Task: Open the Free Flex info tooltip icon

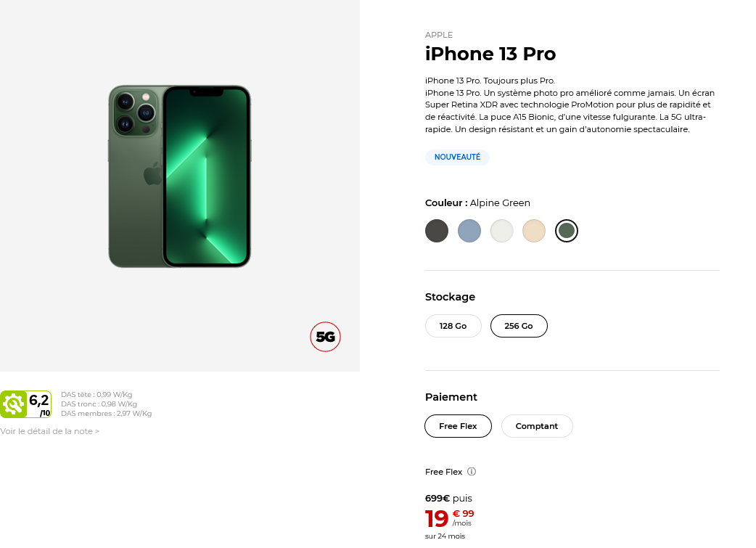Action: (x=472, y=472)
